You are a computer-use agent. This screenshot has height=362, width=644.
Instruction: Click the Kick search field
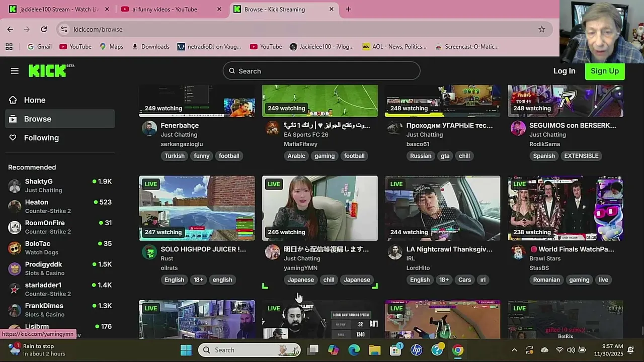coord(321,71)
